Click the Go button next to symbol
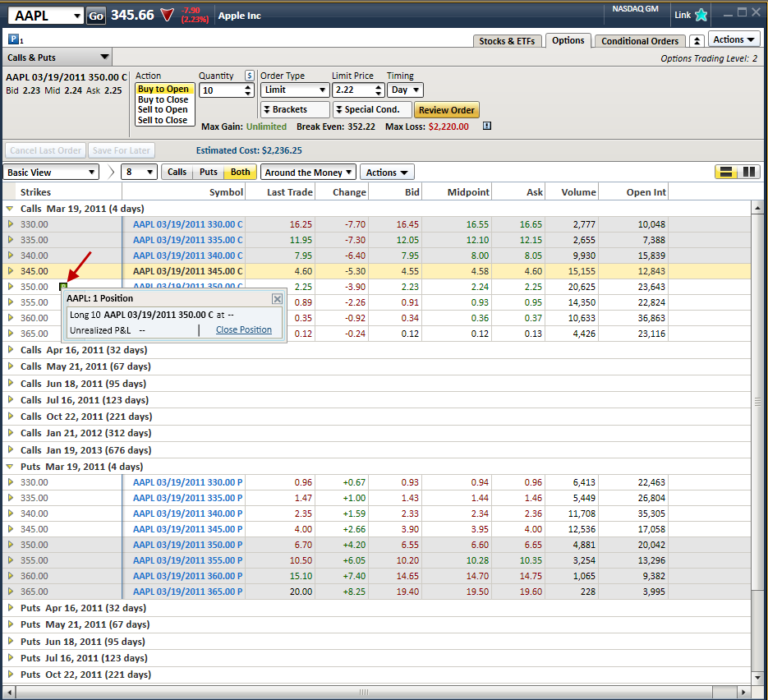The image size is (768, 700). [96, 16]
